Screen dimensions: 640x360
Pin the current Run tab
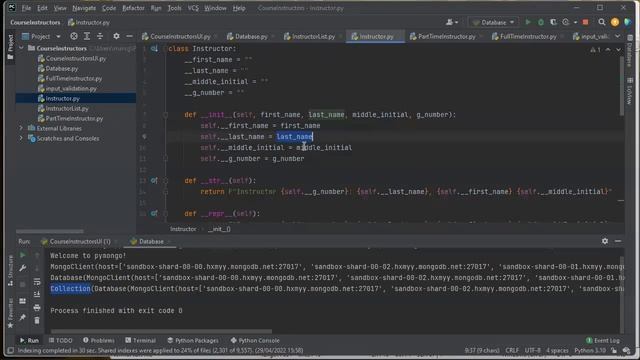click(x=22, y=318)
